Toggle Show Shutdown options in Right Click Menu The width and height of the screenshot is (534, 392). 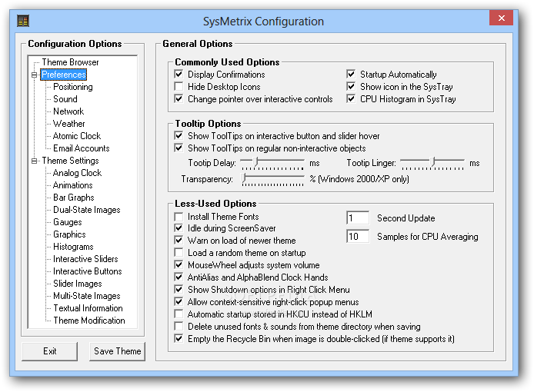coord(179,289)
